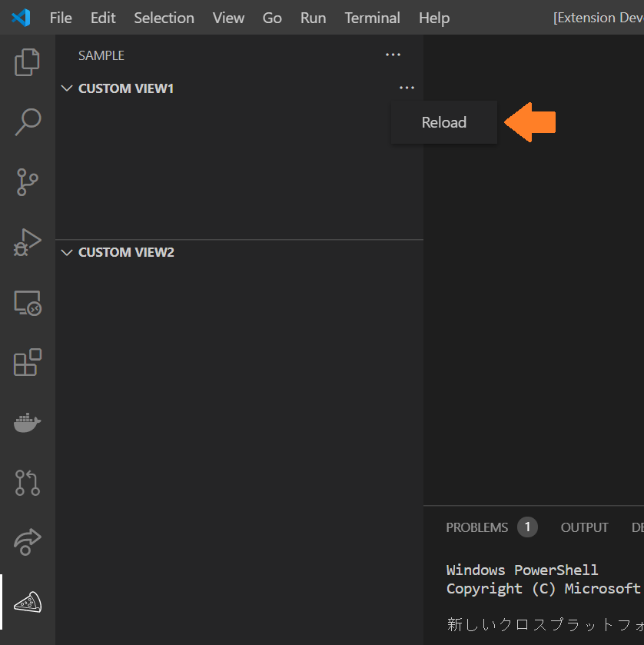Click the 'Windows PowerShell' terminal line
The height and width of the screenshot is (645, 644).
coord(522,570)
